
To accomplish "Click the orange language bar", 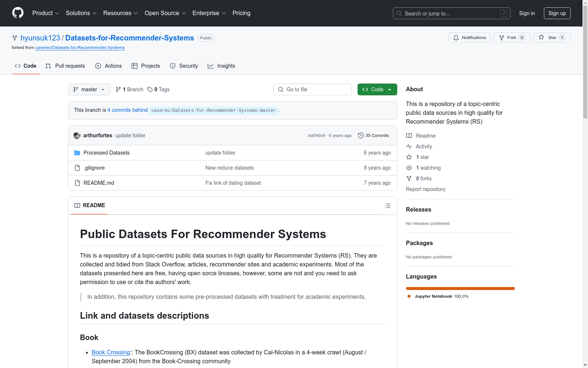I will pos(460,289).
